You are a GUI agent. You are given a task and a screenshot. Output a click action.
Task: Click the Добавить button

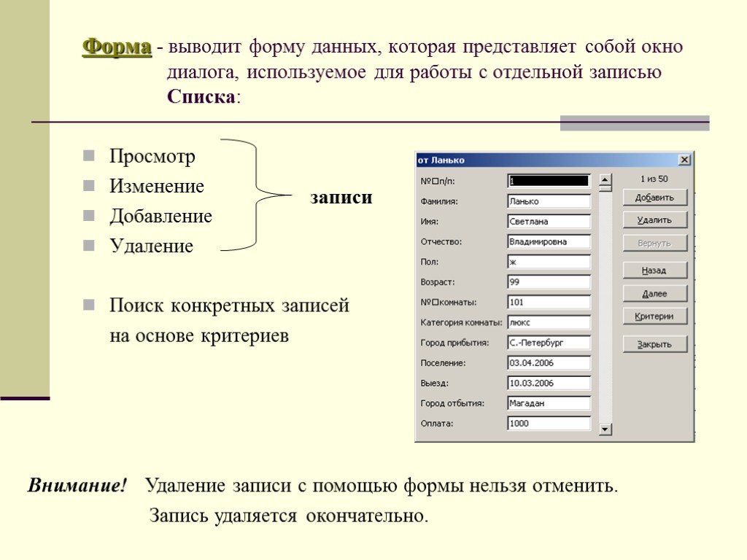click(x=655, y=197)
